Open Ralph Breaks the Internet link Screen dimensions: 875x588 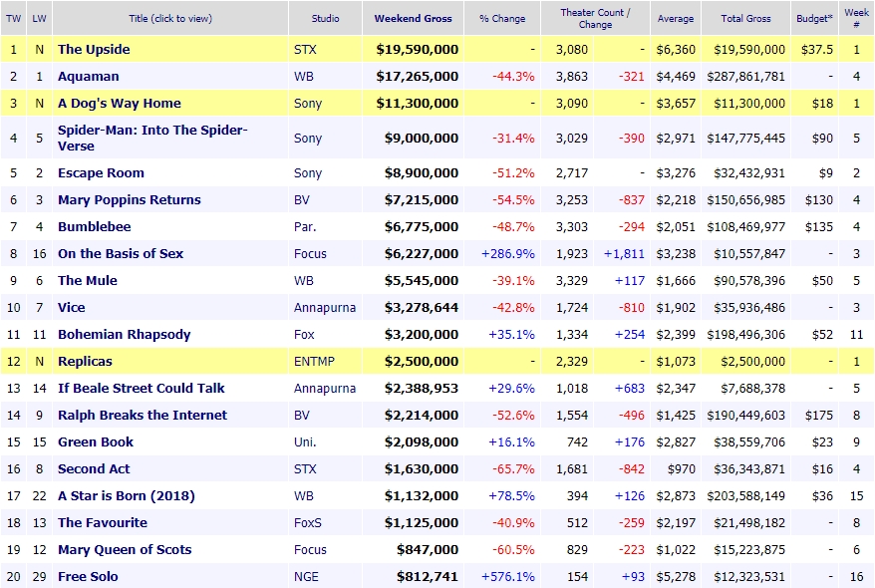coord(143,415)
